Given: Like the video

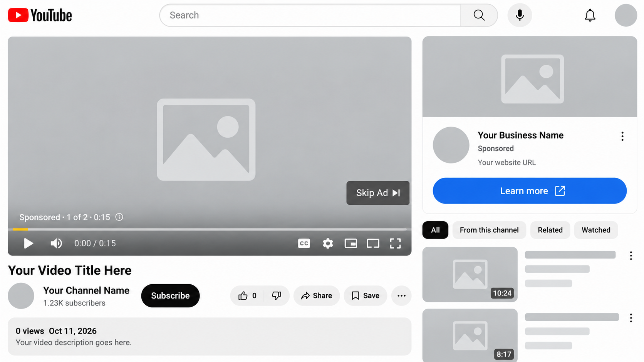Looking at the screenshot, I should coord(247,295).
